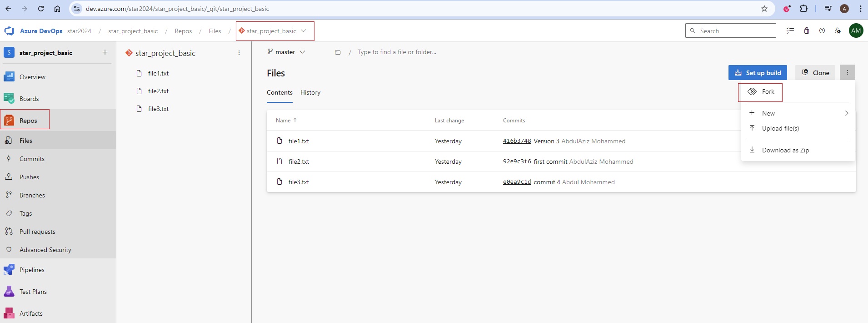Open the browser extensions puzzle icon
868x323 pixels.
click(804, 9)
